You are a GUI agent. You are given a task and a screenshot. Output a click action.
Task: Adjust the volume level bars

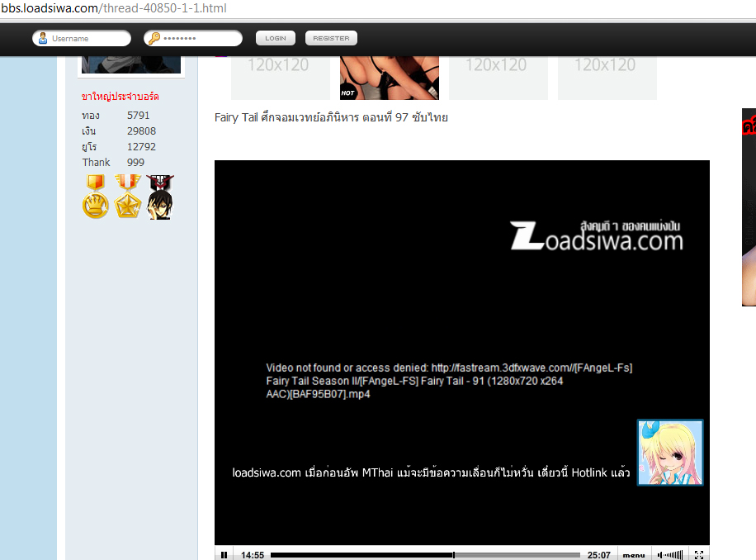(x=673, y=555)
